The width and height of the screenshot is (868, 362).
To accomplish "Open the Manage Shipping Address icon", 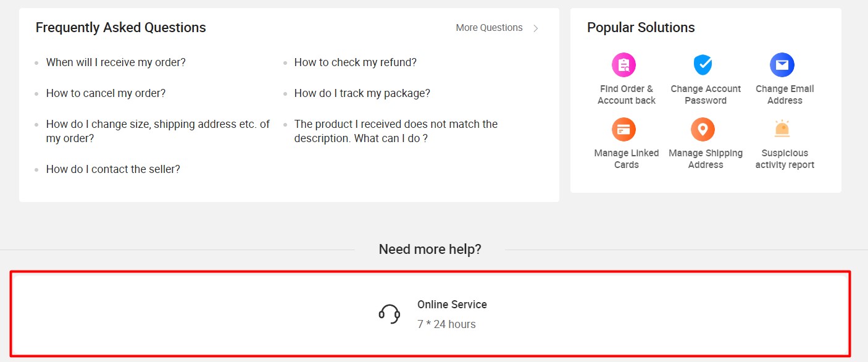I will pyautogui.click(x=704, y=129).
